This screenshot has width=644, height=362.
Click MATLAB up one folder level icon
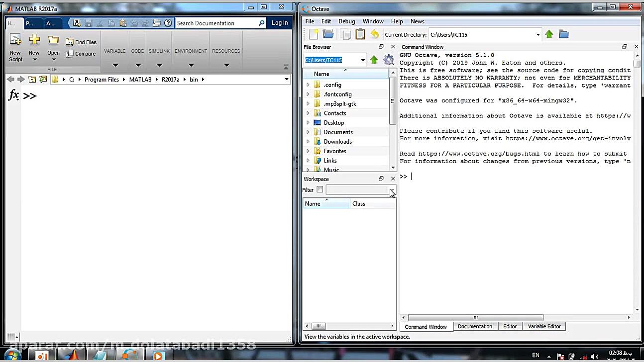click(32, 79)
